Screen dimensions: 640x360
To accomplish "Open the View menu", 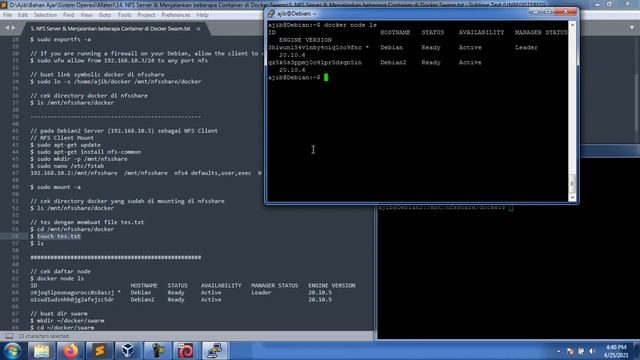I will coord(86,15).
